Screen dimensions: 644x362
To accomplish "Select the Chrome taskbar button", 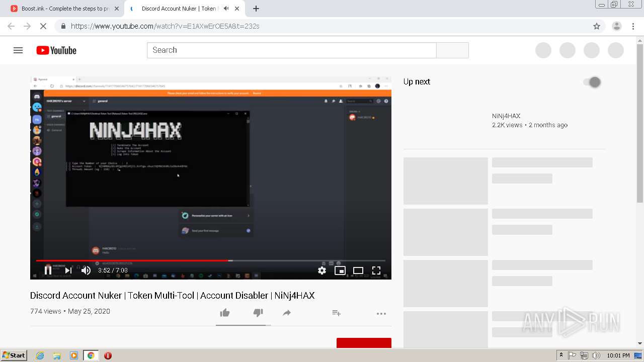I will [x=91, y=355].
